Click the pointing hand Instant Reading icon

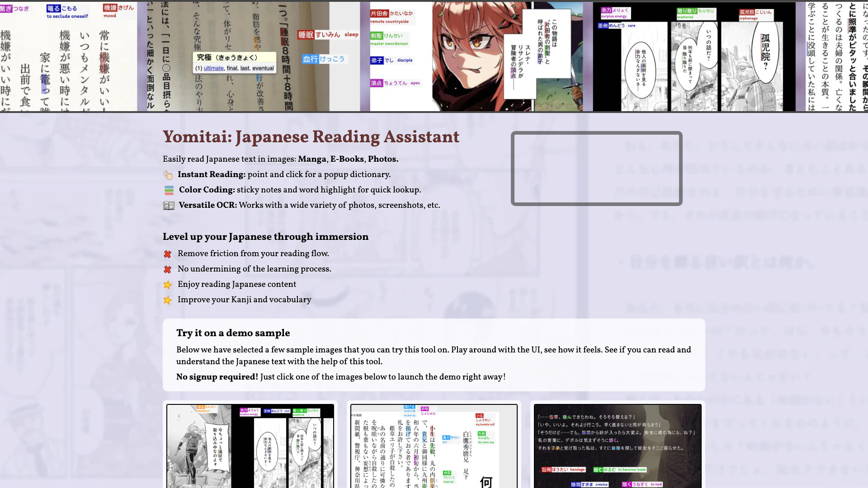tap(168, 175)
